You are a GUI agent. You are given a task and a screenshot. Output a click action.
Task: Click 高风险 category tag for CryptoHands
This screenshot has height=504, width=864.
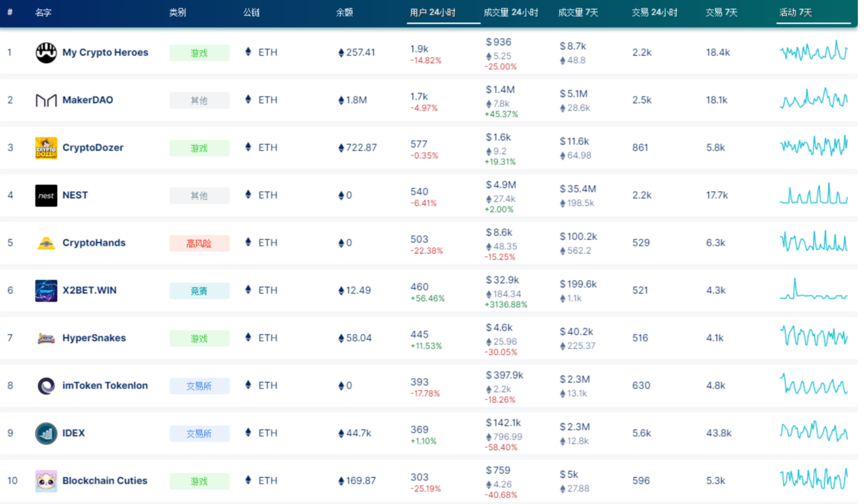pyautogui.click(x=199, y=243)
